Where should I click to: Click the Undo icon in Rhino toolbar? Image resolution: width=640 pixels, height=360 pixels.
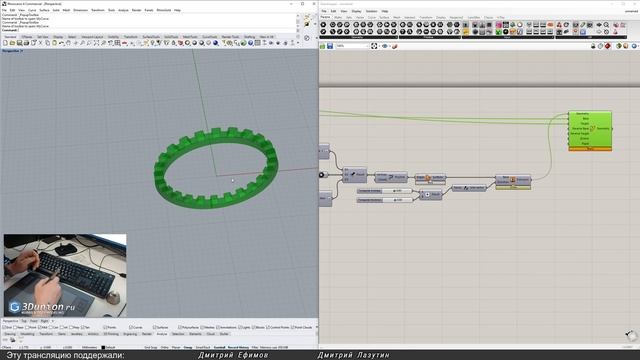click(62, 42)
